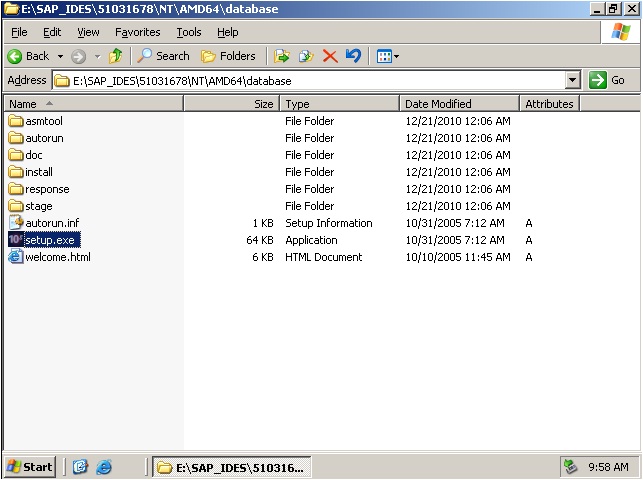The image size is (643, 480).
Task: Select the welcome.html document
Action: coord(57,257)
